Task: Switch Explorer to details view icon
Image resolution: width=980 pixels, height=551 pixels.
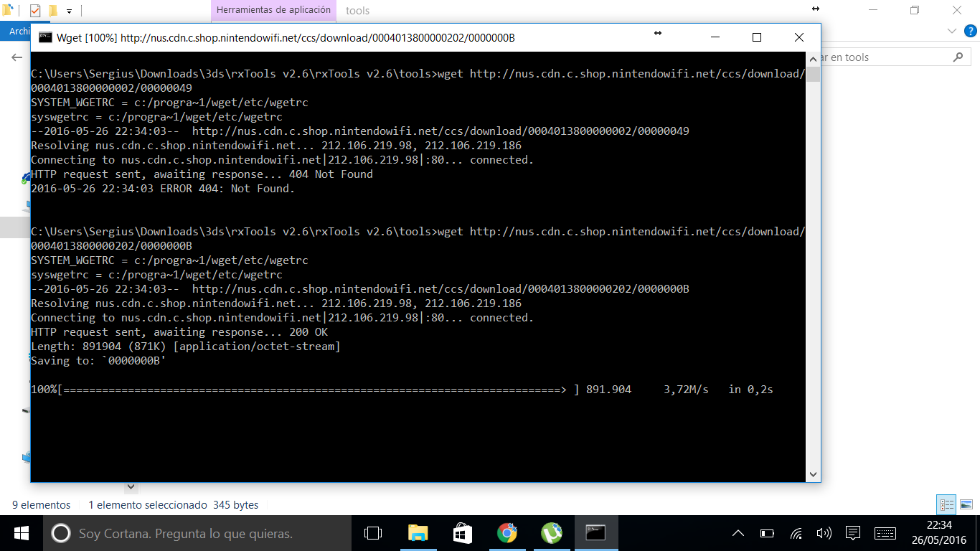Action: tap(947, 504)
